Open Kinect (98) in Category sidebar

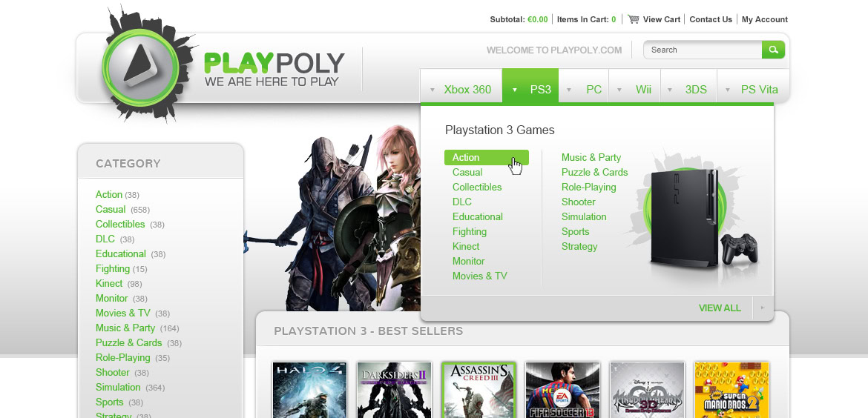[x=119, y=284]
